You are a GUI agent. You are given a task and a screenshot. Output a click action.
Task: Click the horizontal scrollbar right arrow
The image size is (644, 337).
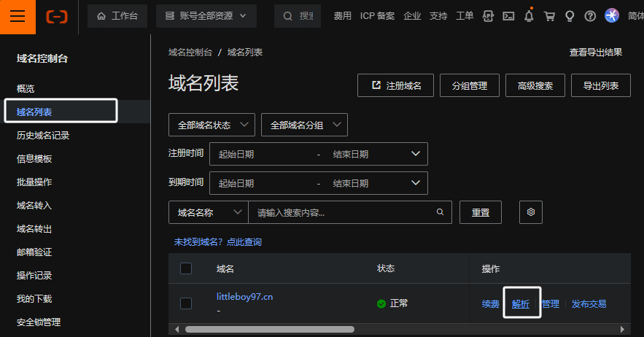click(x=622, y=329)
